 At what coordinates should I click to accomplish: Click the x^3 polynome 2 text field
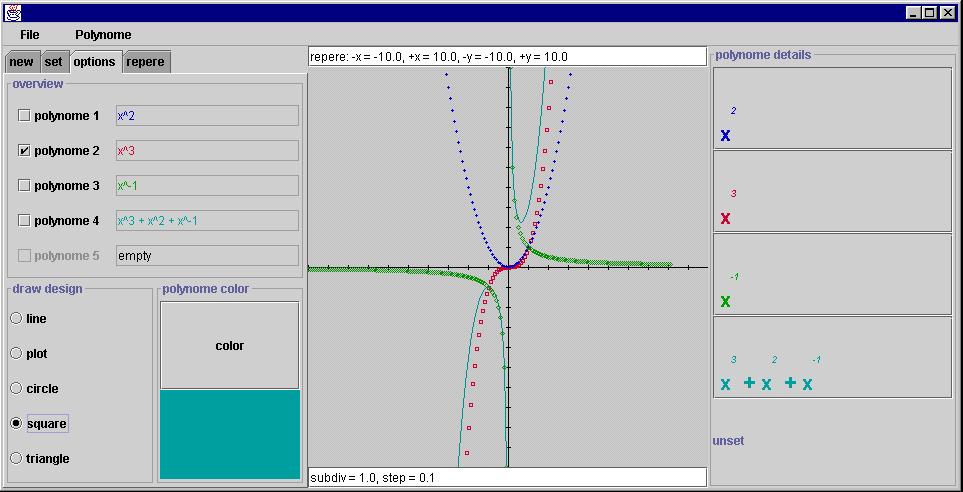click(207, 151)
